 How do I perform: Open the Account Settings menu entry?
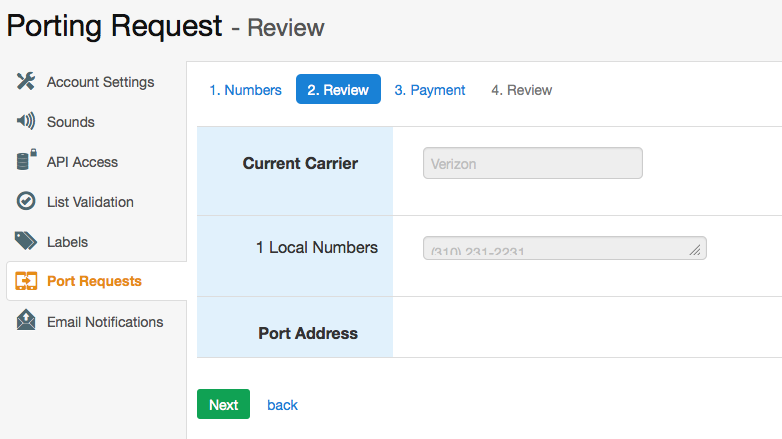pyautogui.click(x=100, y=82)
